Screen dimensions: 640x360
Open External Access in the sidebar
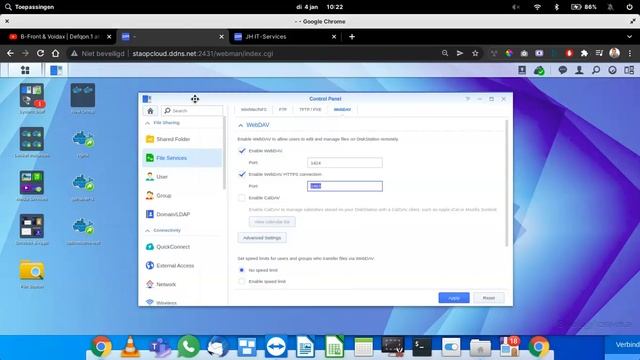click(x=182, y=266)
